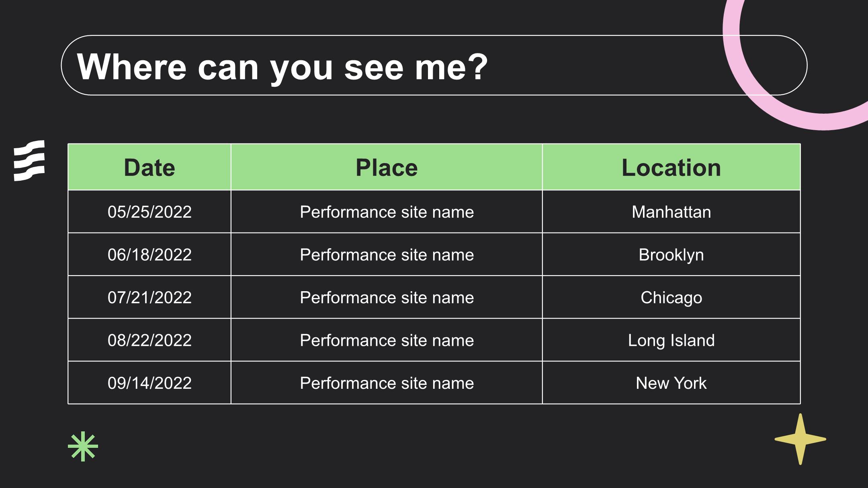Select the Place column header
Image resolution: width=868 pixels, height=488 pixels.
(387, 167)
